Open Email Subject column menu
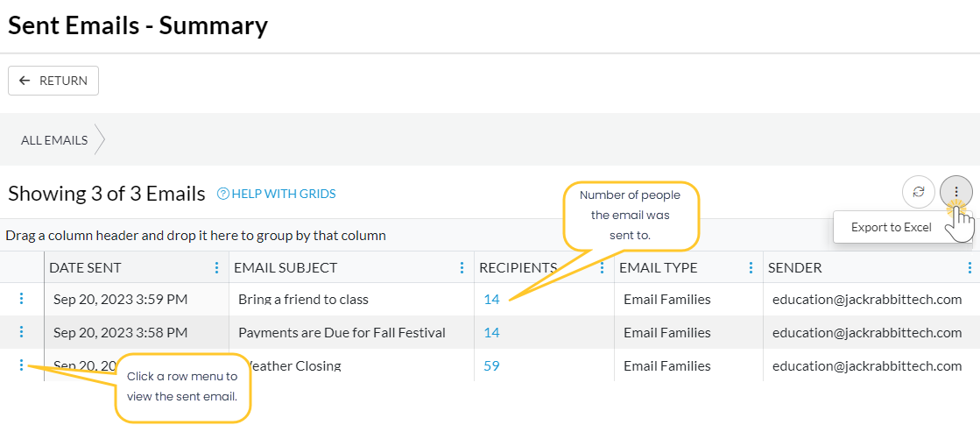Screen dimensions: 980x425 462,268
